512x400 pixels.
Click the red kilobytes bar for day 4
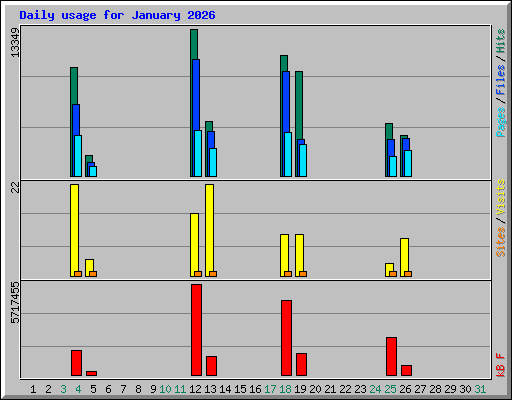click(x=76, y=363)
